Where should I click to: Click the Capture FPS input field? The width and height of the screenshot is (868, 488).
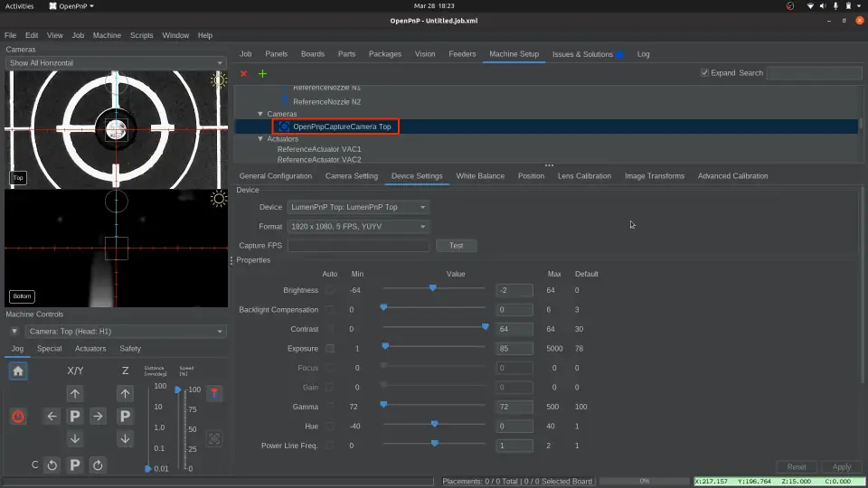[x=358, y=246]
